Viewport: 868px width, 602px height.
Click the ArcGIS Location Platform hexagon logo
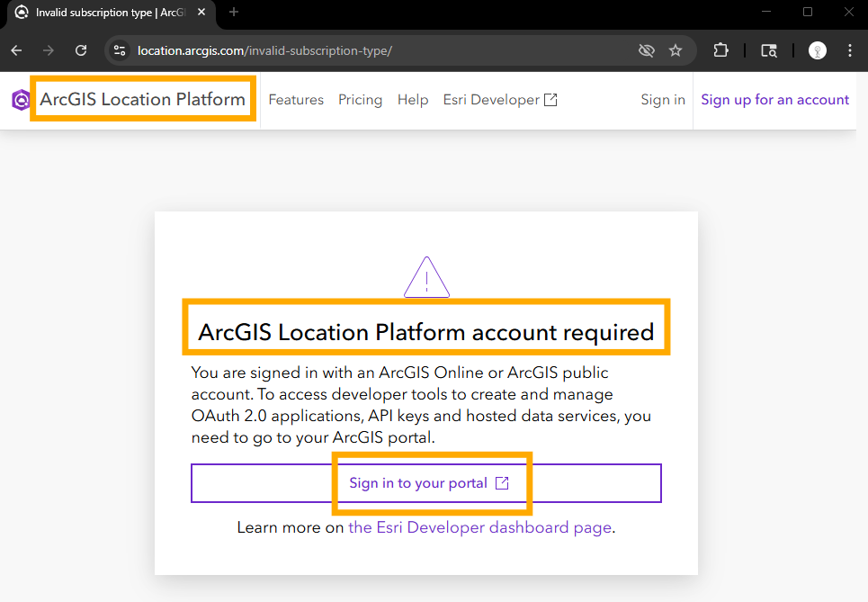coord(21,100)
